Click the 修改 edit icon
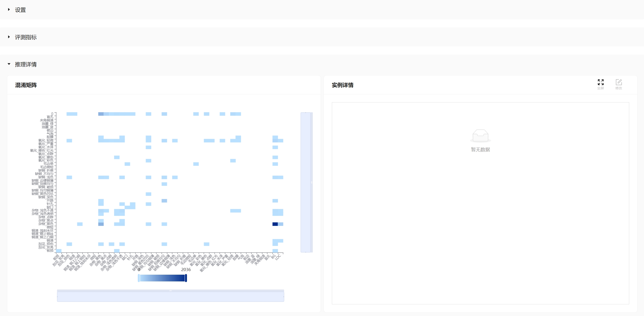The width and height of the screenshot is (644, 316). pyautogui.click(x=618, y=82)
